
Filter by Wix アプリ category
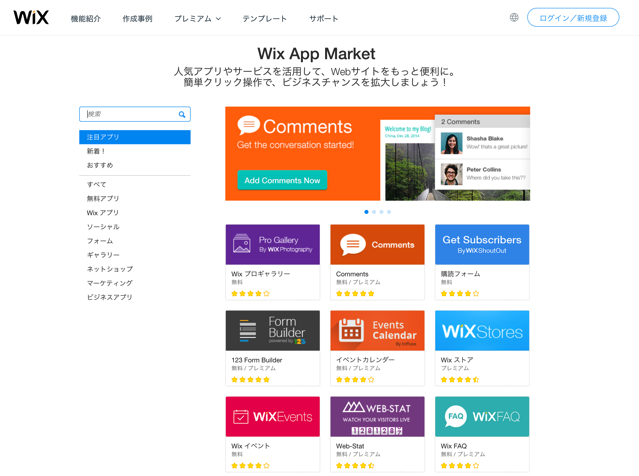coord(103,213)
